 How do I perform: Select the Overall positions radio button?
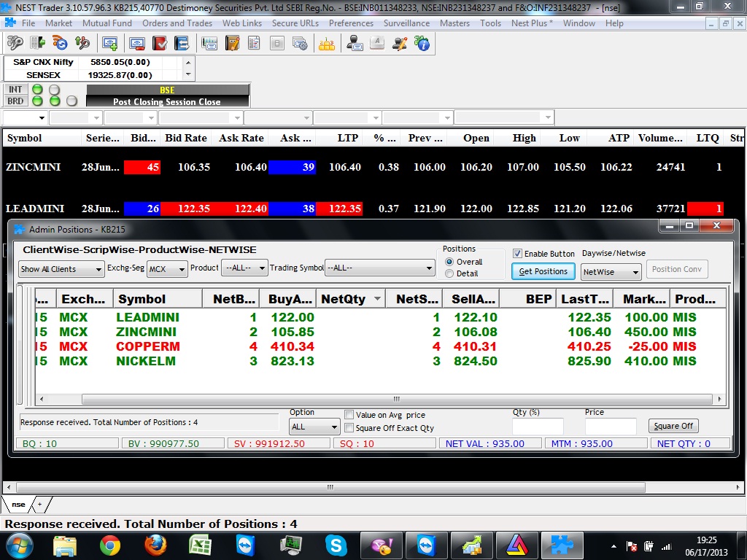click(x=449, y=262)
